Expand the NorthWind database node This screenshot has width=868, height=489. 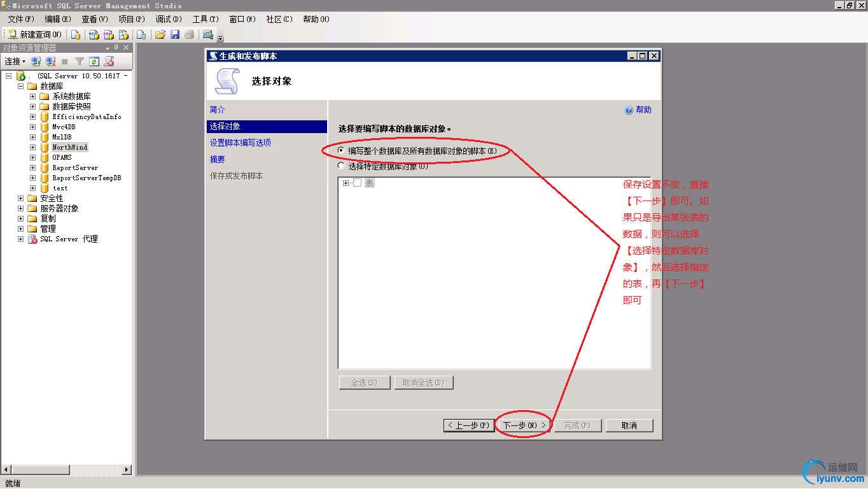coord(32,147)
